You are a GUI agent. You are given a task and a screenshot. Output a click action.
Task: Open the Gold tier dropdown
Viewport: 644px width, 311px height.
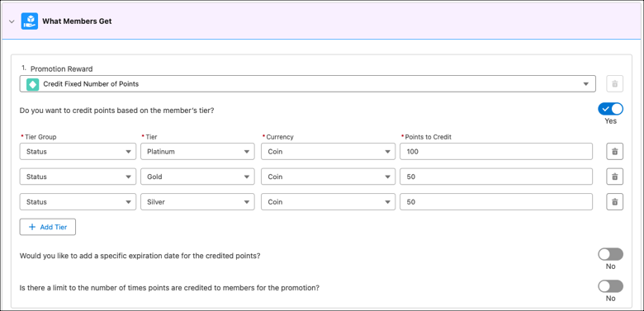point(198,177)
